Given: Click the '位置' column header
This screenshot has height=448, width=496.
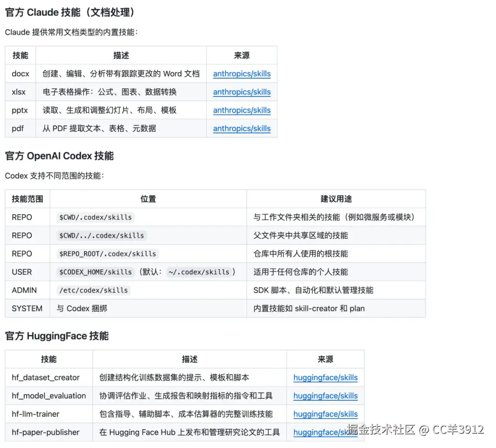Looking at the screenshot, I should coord(148,199).
